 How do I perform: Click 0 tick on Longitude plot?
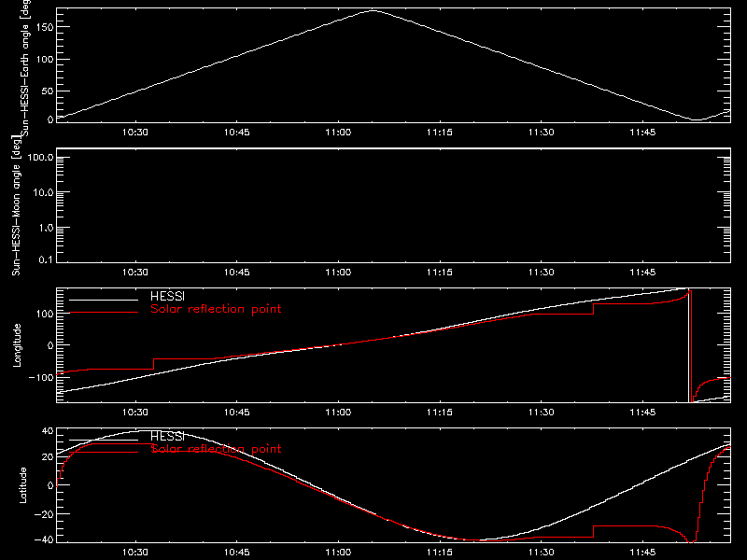(x=50, y=345)
